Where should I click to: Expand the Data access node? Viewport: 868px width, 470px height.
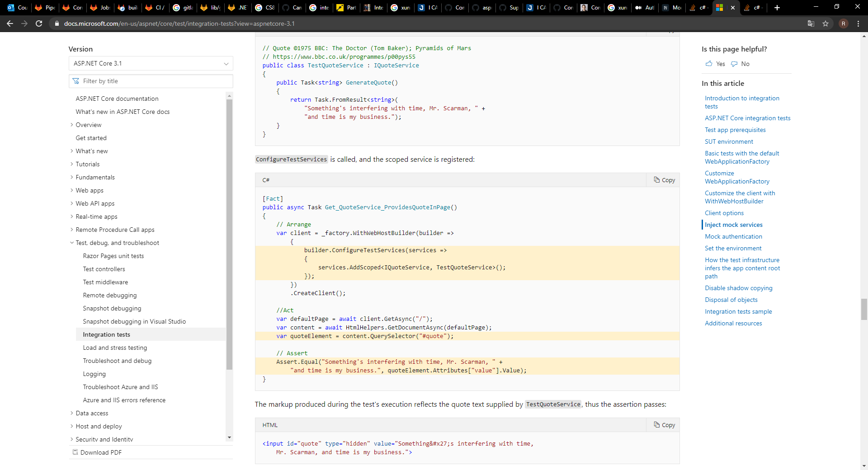(x=71, y=413)
